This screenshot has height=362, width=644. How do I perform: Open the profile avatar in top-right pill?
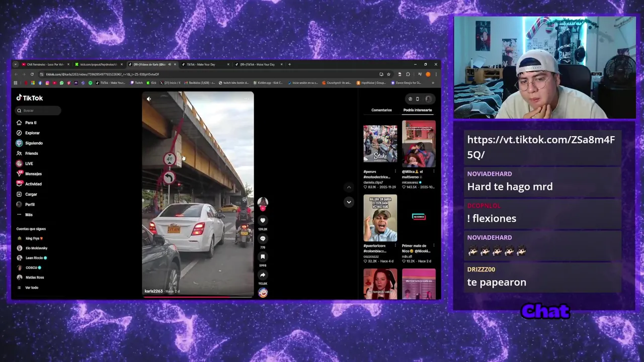[x=428, y=99]
